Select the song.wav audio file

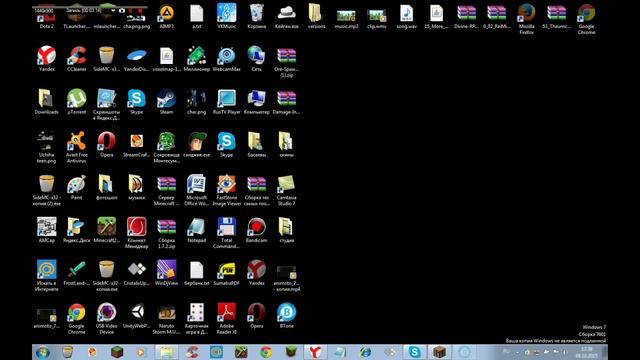point(407,16)
